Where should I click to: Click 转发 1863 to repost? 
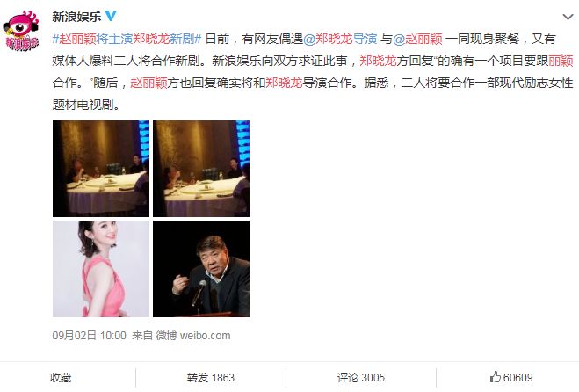pyautogui.click(x=211, y=378)
